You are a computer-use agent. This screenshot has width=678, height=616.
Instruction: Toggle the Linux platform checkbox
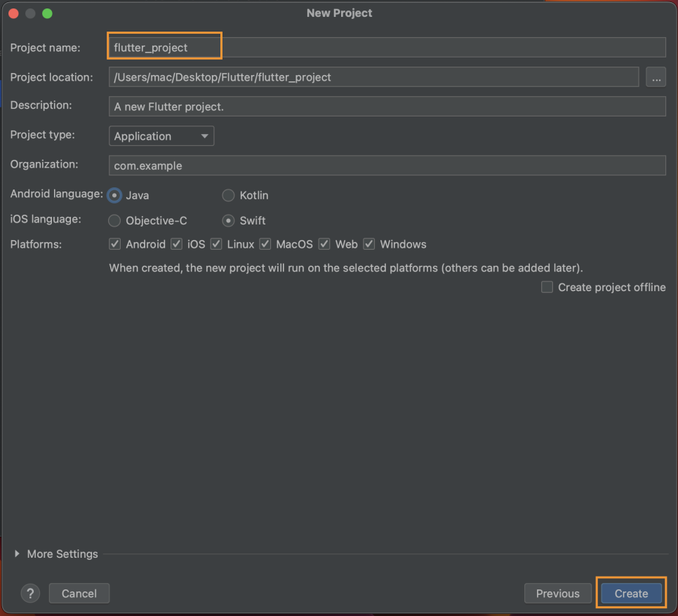click(x=216, y=244)
